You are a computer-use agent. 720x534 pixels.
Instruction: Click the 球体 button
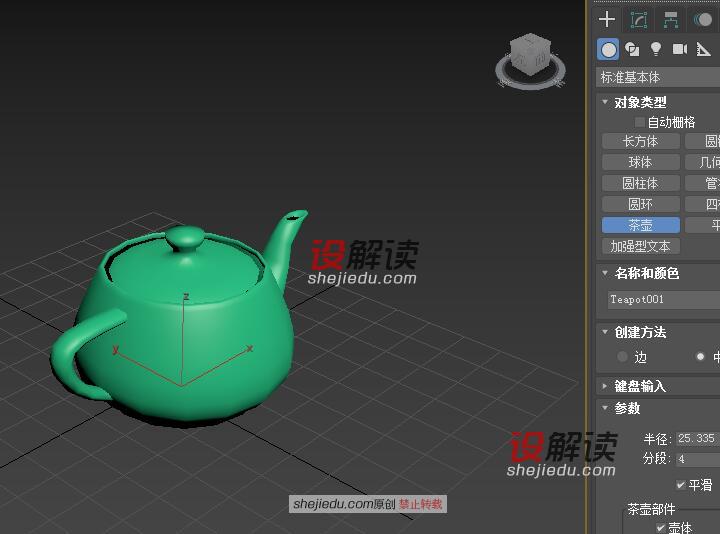click(x=641, y=162)
